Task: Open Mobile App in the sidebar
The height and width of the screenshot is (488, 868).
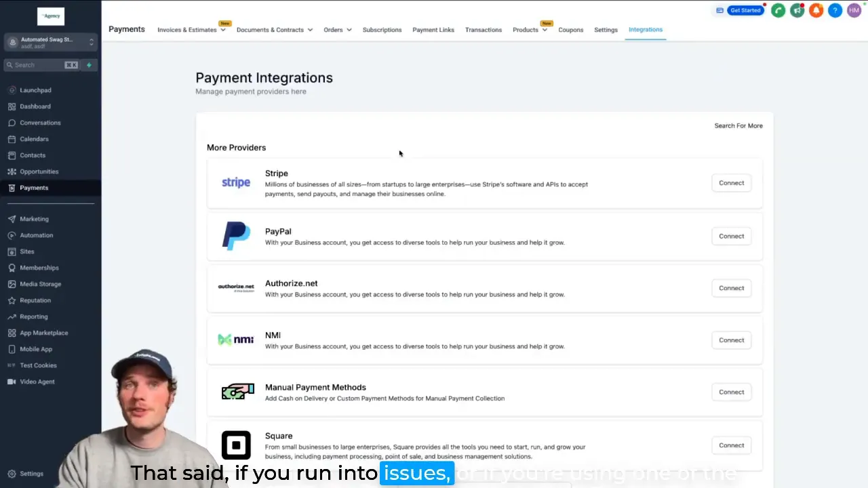Action: [36, 349]
